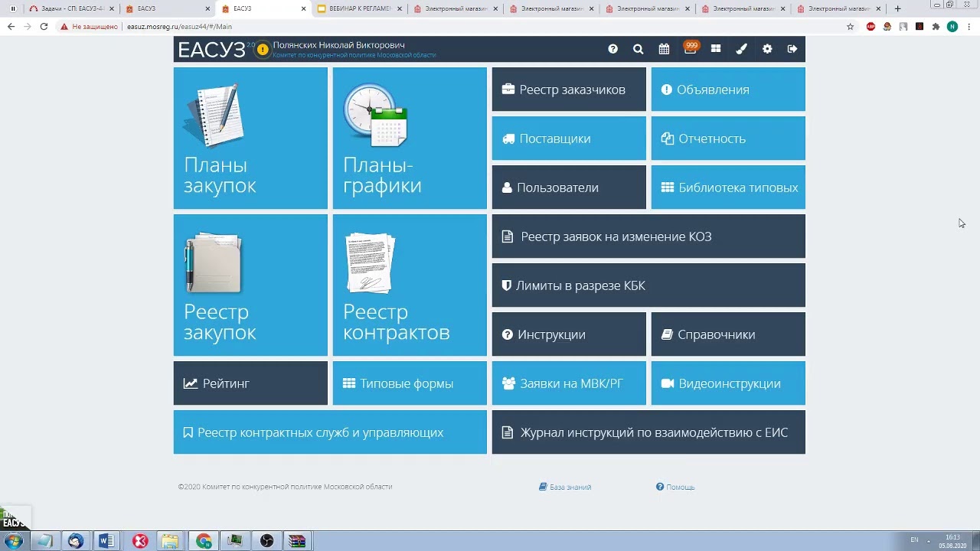Viewport: 980px width, 551px height.
Task: Open notifications inbox with 999 badge
Action: [x=691, y=47]
